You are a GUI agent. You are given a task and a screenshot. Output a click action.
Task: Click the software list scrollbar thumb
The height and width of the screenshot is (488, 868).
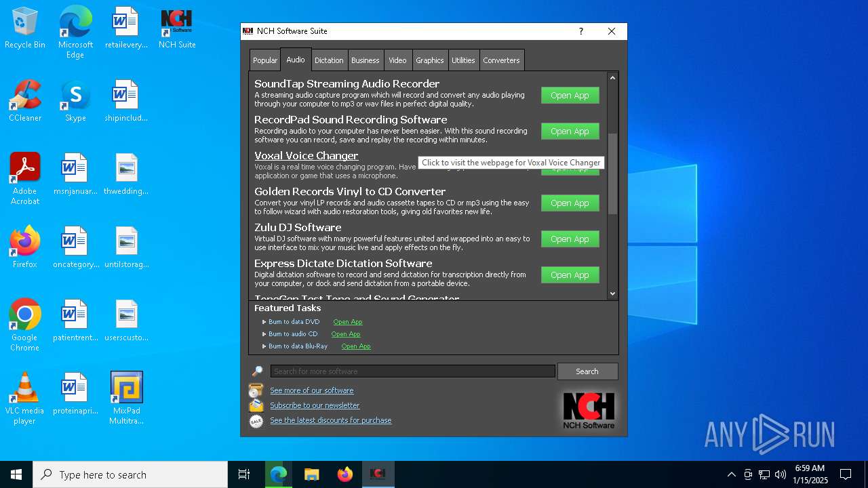[612, 174]
